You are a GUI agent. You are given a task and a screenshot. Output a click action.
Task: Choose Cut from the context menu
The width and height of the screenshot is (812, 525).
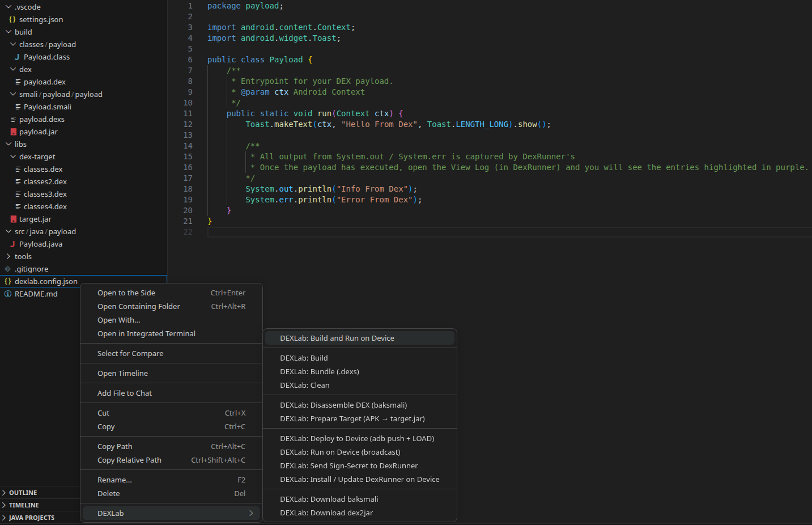171,413
